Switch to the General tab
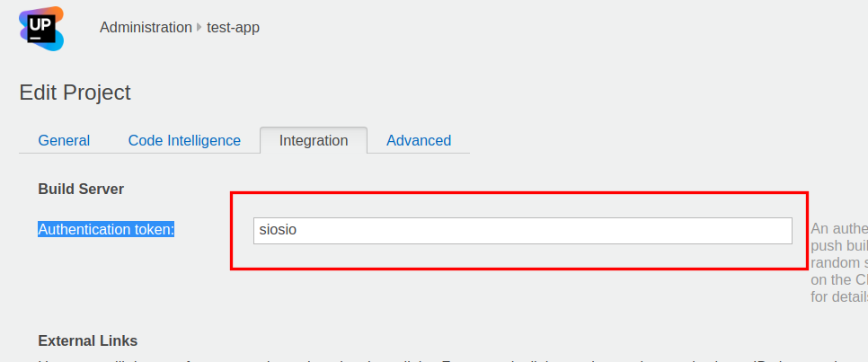This screenshot has width=868, height=362. click(64, 140)
